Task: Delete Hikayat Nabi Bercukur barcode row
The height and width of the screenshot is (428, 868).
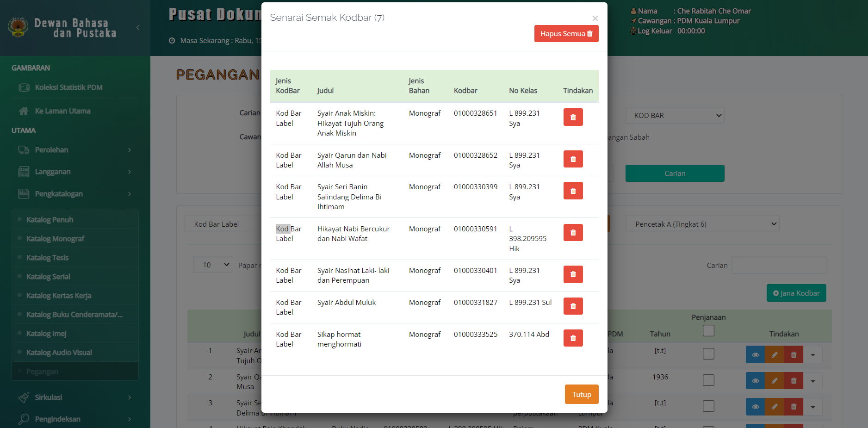Action: pyautogui.click(x=573, y=233)
